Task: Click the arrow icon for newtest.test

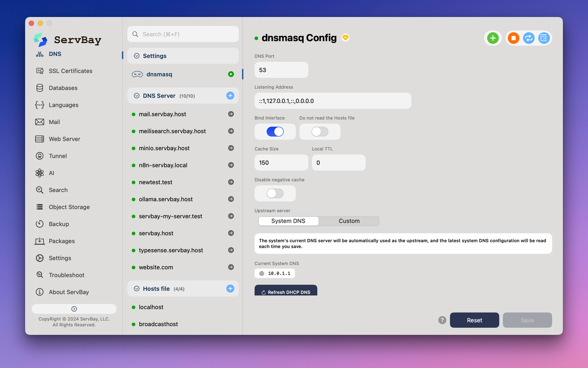Action: pos(231,182)
